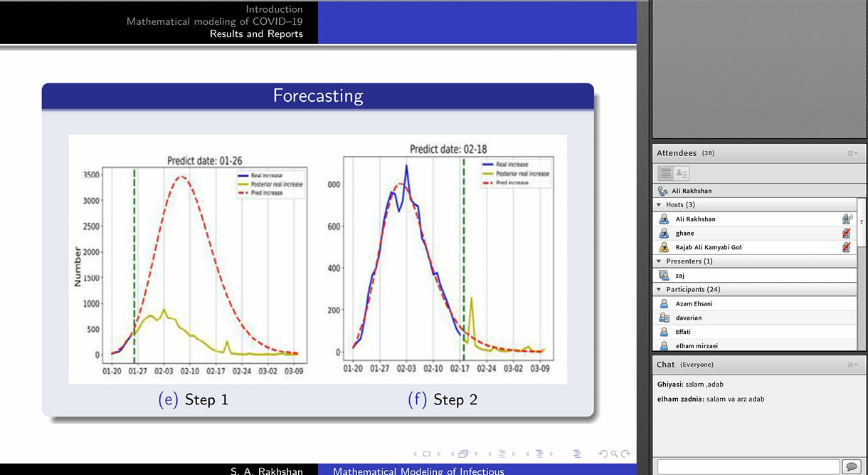
Task: Click the send chat message button
Action: [850, 466]
